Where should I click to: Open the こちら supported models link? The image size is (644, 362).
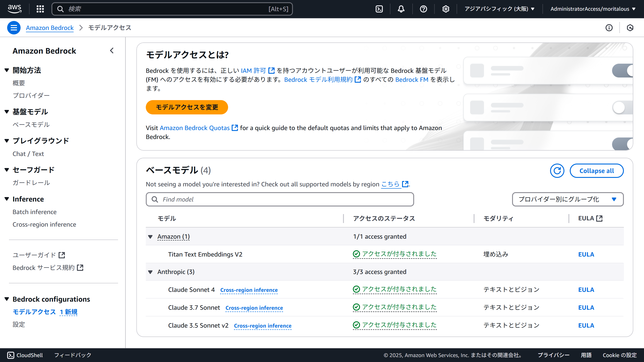395,184
